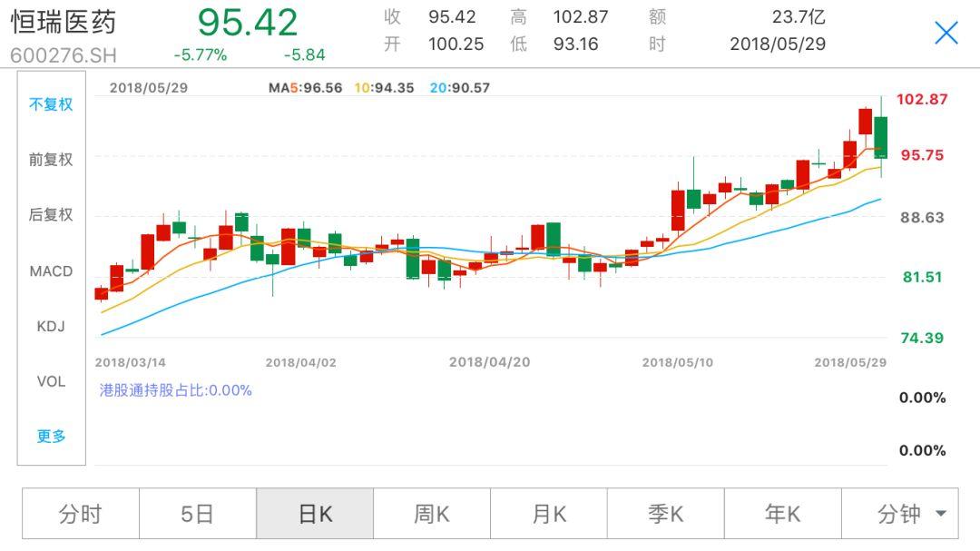Viewport: 980px width, 551px height.
Task: Select 后复权 price adjustment option
Action: coord(51,214)
